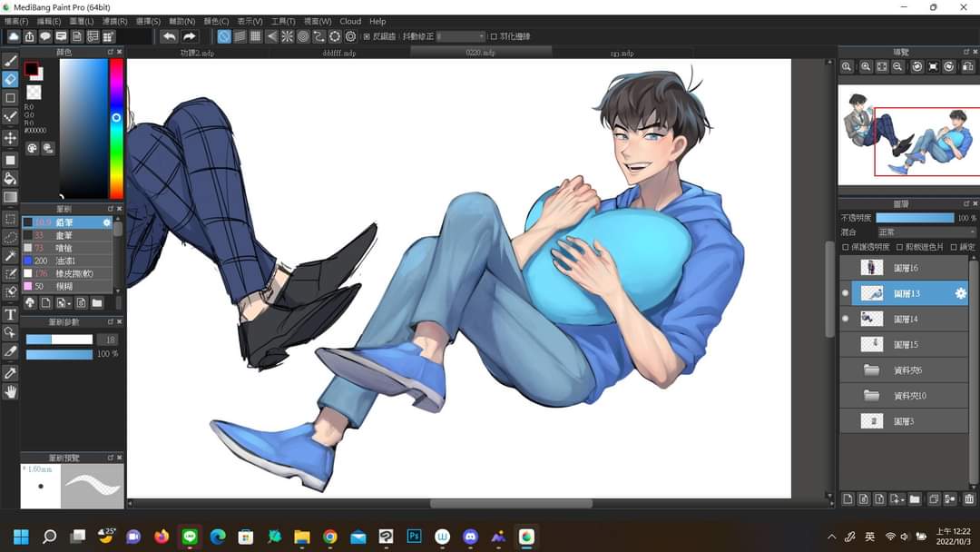The height and width of the screenshot is (552, 980).
Task: Open the Help menu
Action: [x=377, y=21]
